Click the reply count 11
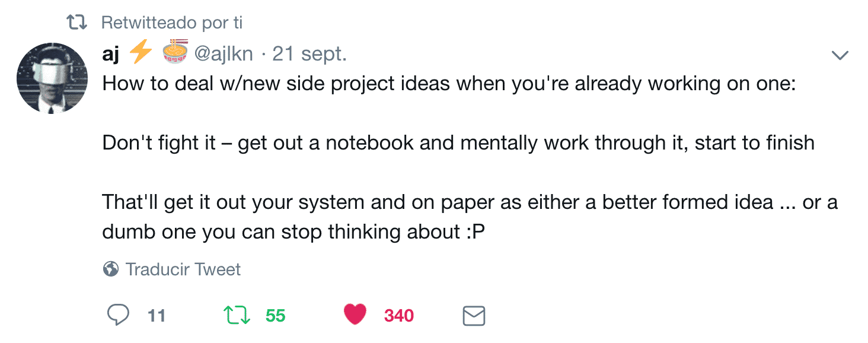 [156, 316]
